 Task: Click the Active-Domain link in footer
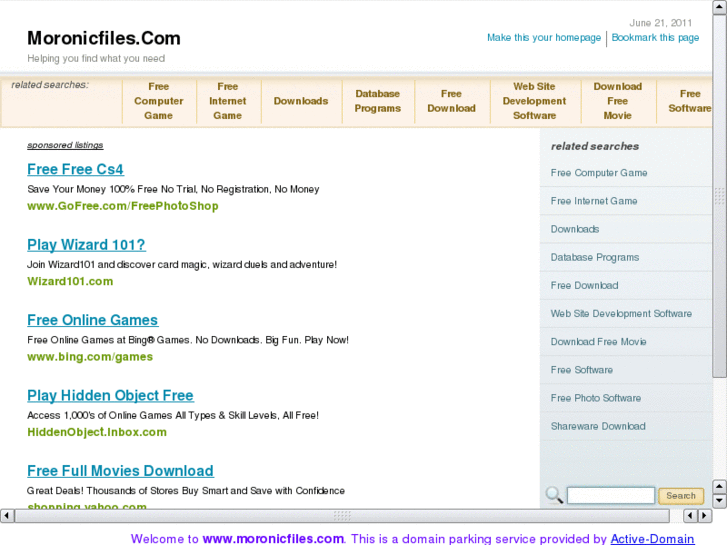652,539
